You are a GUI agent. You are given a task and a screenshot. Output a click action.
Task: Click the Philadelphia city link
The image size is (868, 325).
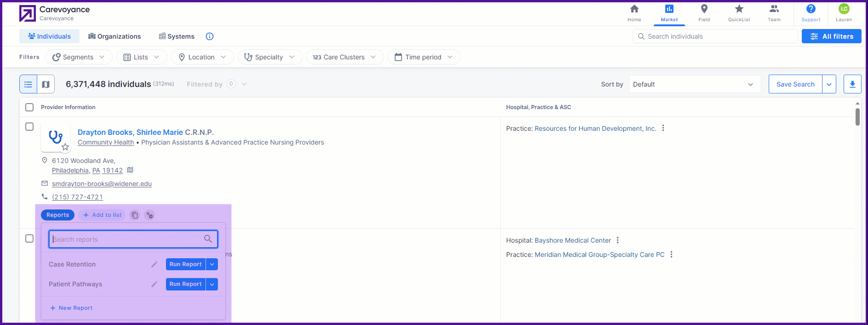pos(70,170)
